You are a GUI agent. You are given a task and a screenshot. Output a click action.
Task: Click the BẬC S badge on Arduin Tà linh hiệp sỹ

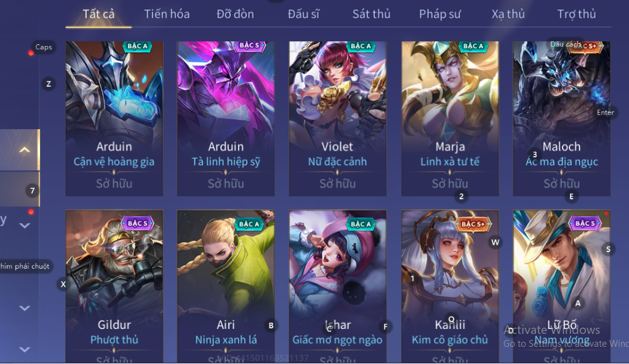(x=249, y=45)
